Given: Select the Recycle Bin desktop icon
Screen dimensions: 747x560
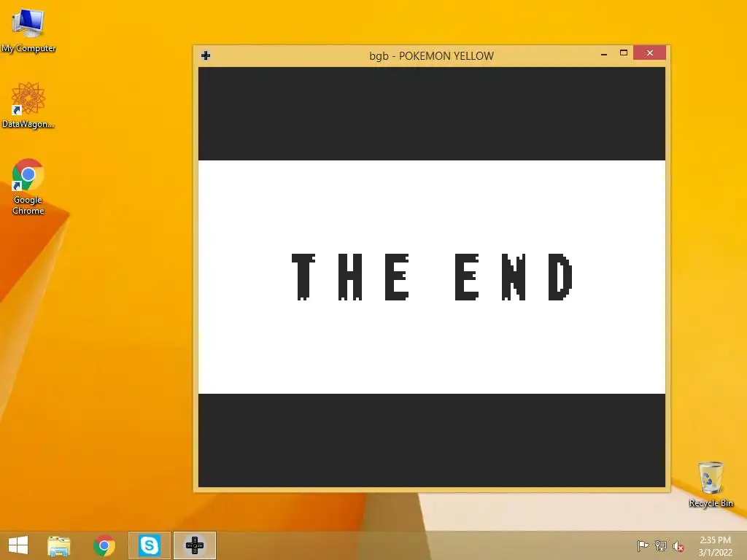Looking at the screenshot, I should [x=711, y=484].
